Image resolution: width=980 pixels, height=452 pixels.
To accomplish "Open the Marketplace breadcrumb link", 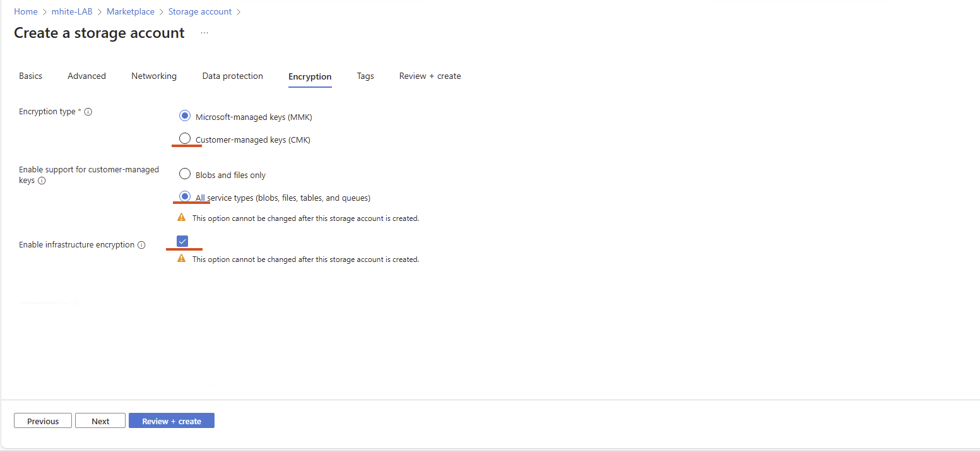I will click(x=131, y=11).
